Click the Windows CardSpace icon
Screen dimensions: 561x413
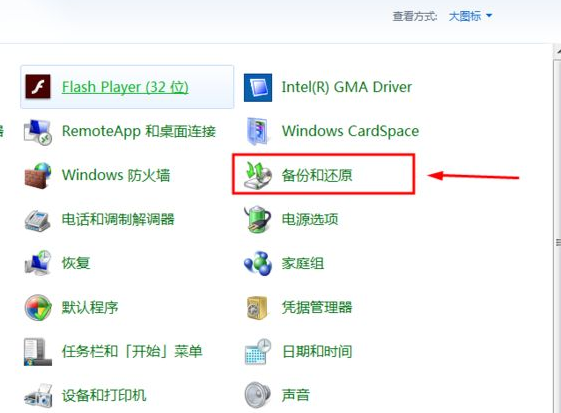point(258,131)
